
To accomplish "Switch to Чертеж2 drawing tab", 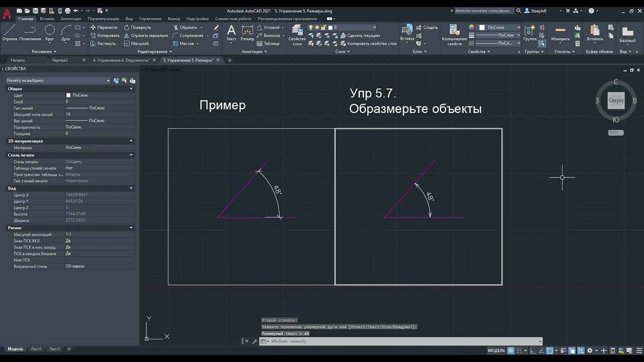I will click(60, 60).
